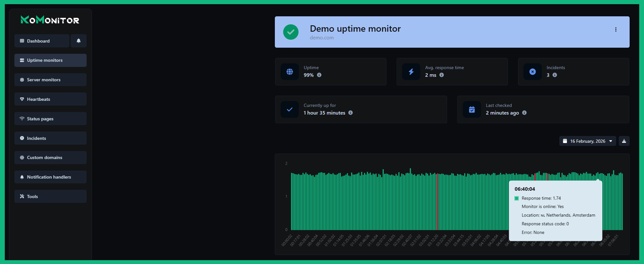Open Dashboard from the sidebar
This screenshot has height=264, width=644.
42,41
